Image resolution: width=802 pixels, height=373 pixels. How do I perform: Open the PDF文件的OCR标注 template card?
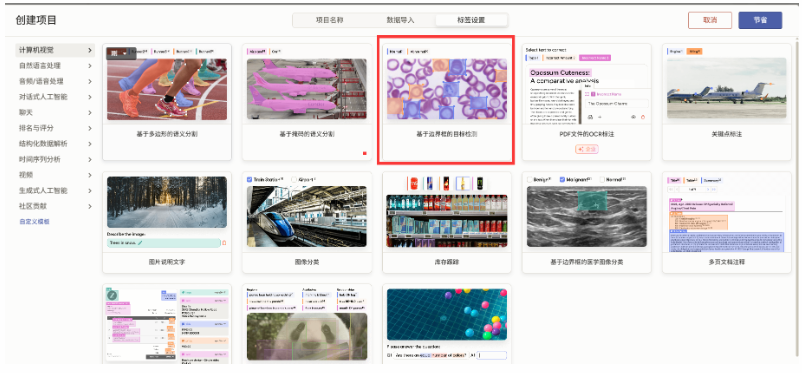[587, 102]
